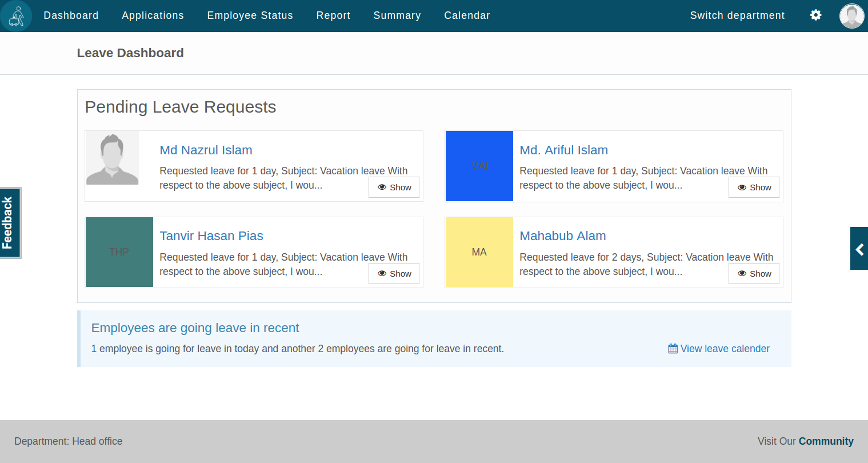Click the teal THP avatar tile

[x=119, y=252]
